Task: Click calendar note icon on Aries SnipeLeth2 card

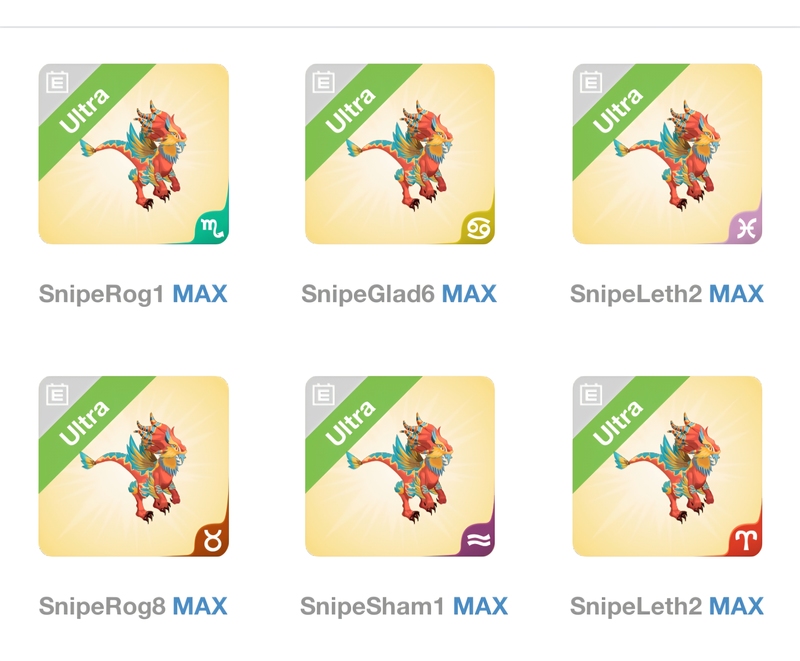Action: (591, 394)
